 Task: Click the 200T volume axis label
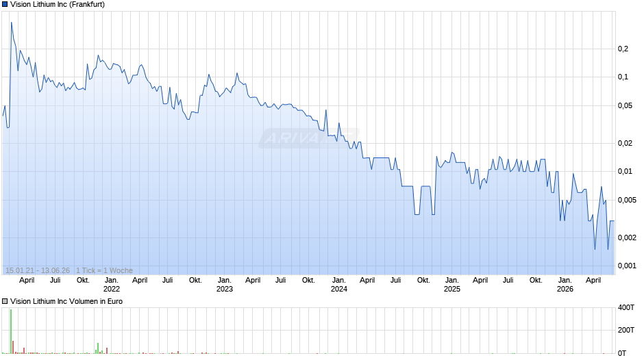click(x=626, y=330)
